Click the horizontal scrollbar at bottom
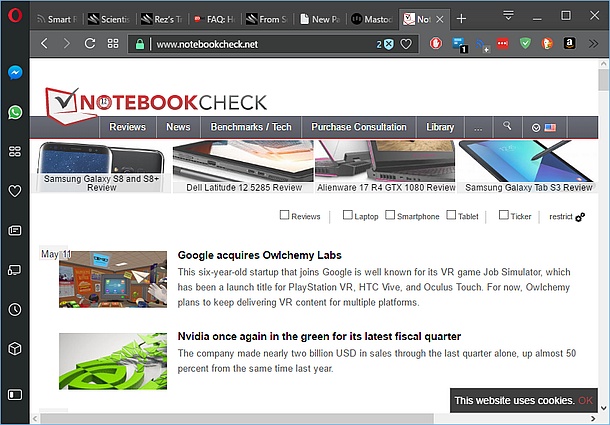This screenshot has width=610, height=425. point(237,419)
